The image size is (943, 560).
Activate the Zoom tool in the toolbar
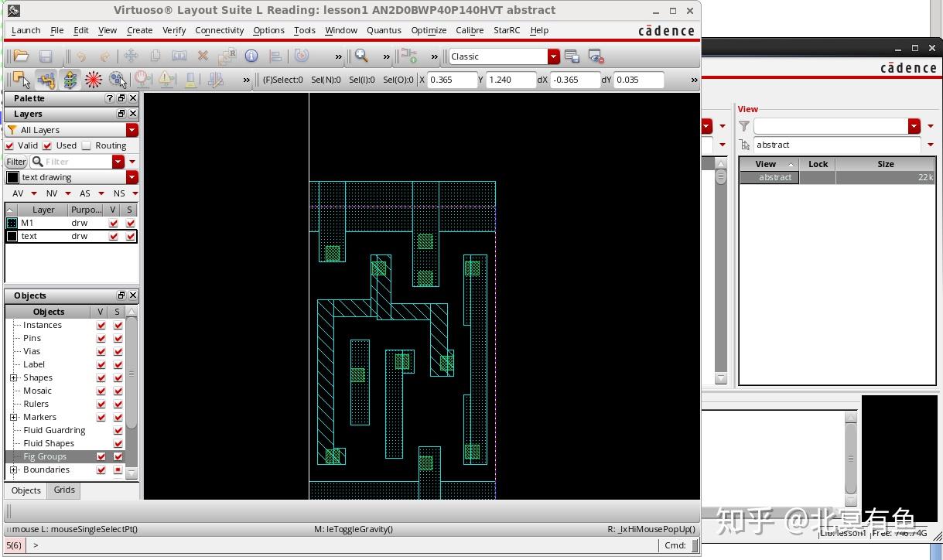pyautogui.click(x=360, y=56)
